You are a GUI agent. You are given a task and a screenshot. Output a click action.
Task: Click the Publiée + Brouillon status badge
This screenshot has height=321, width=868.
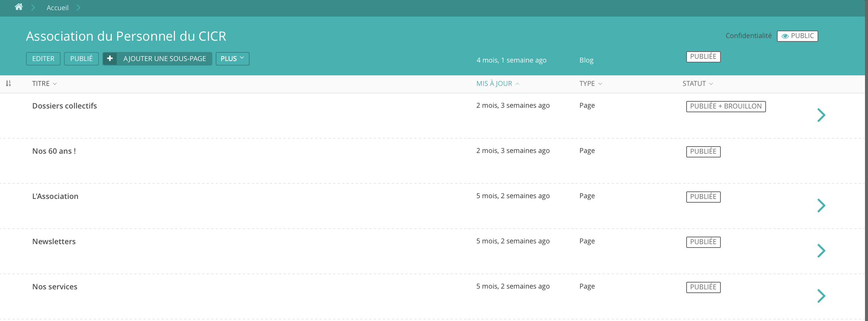pyautogui.click(x=725, y=106)
